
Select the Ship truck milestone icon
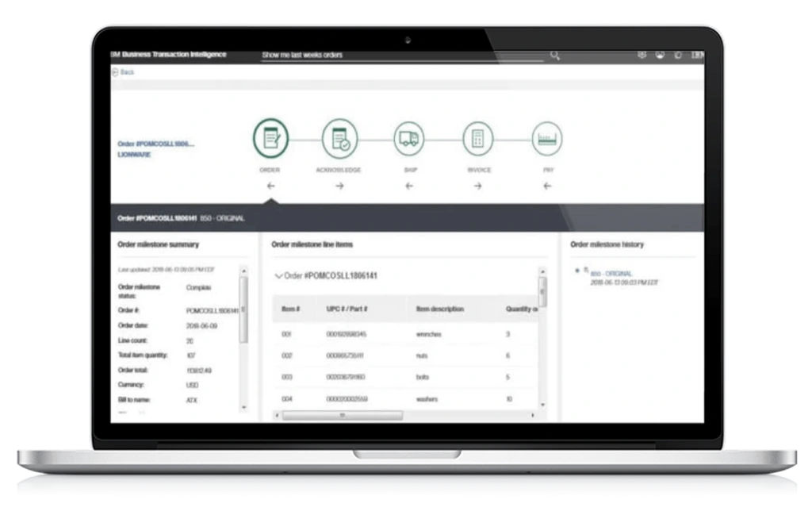point(408,138)
